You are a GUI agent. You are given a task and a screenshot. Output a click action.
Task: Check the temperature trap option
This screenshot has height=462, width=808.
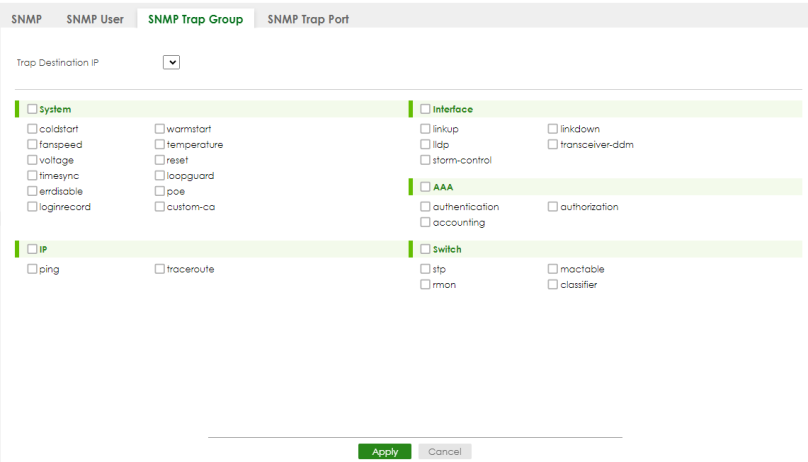[160, 144]
